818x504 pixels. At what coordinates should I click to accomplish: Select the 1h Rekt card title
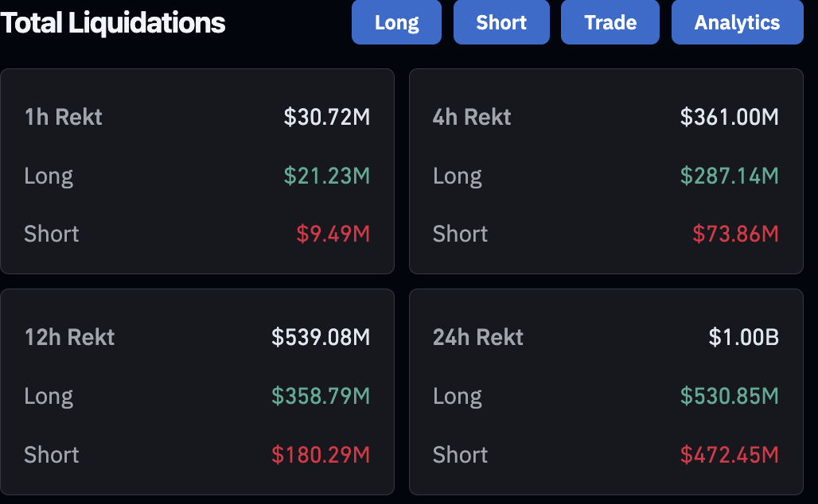[x=63, y=117]
